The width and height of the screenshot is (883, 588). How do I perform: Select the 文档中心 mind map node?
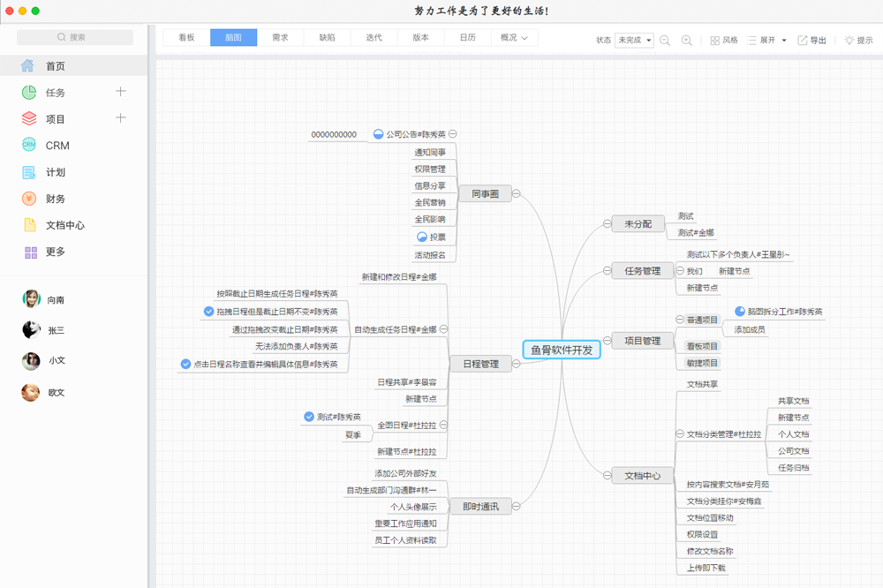click(x=642, y=476)
